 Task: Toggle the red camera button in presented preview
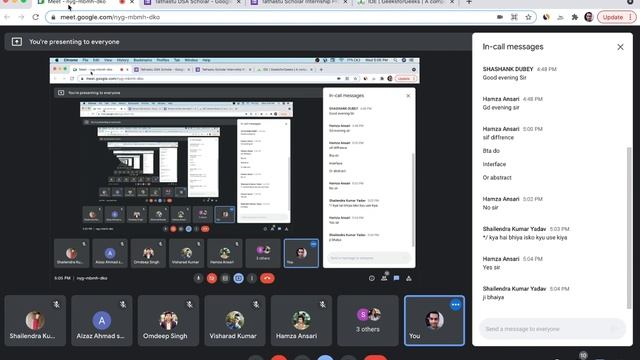(x=211, y=278)
